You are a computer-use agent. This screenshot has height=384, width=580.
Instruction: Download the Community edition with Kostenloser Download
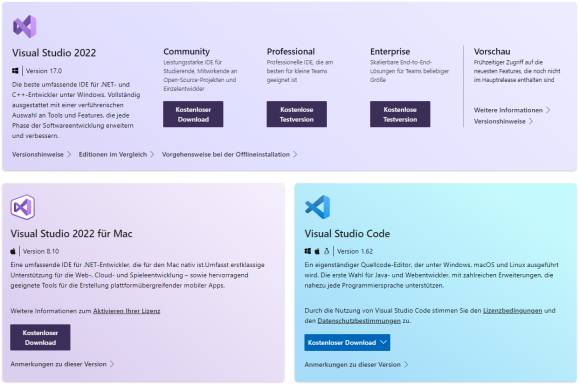[x=193, y=114]
